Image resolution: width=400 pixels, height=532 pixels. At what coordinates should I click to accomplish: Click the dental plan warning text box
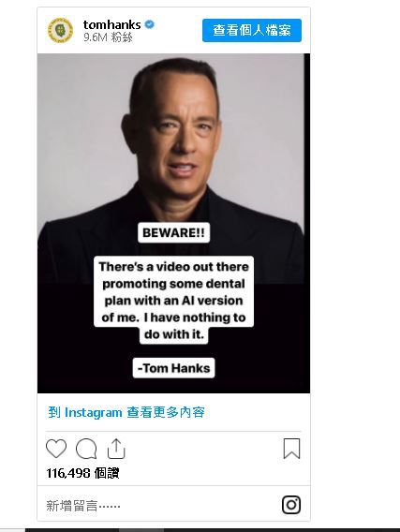[173, 300]
